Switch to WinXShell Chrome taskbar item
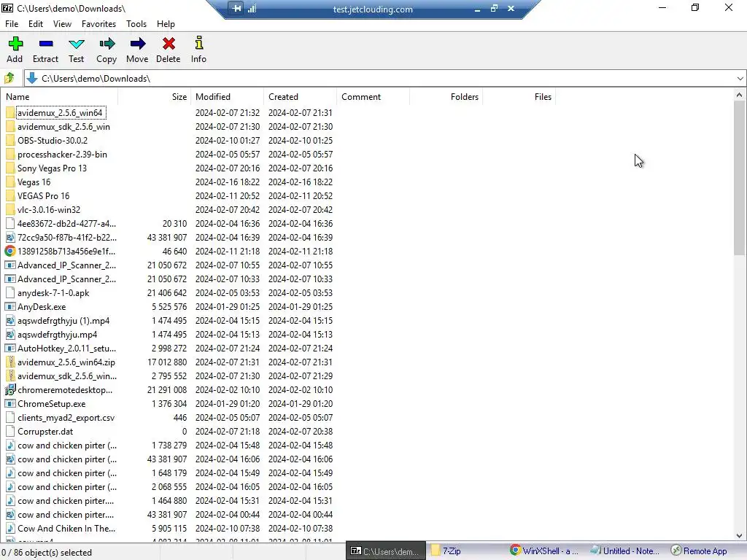This screenshot has width=747, height=560. 544,551
